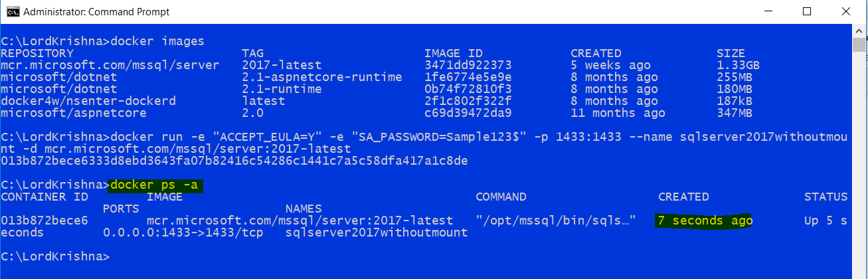Screen dimensions: 868x279
Task: Click the 1.33GB size value
Action: 738,65
